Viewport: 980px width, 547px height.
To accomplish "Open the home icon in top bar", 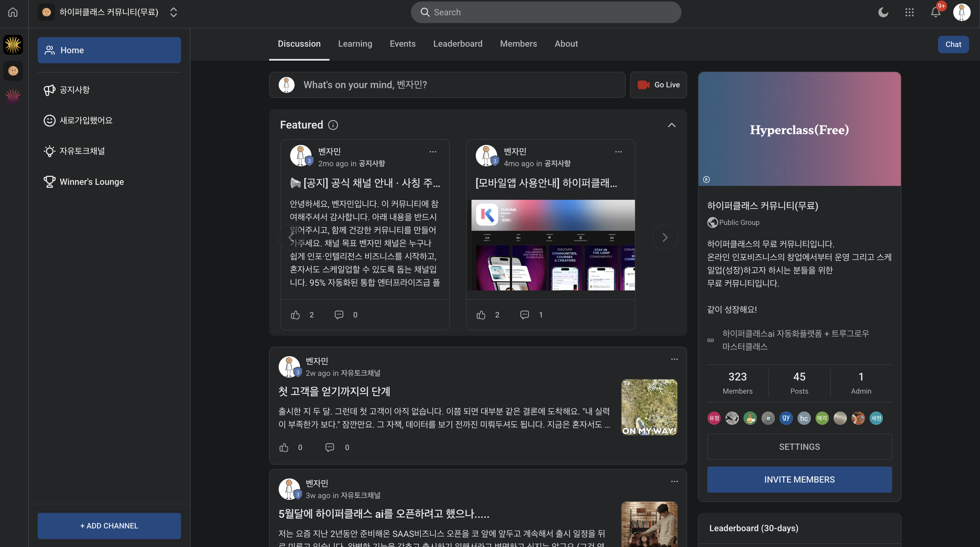I will [x=13, y=12].
